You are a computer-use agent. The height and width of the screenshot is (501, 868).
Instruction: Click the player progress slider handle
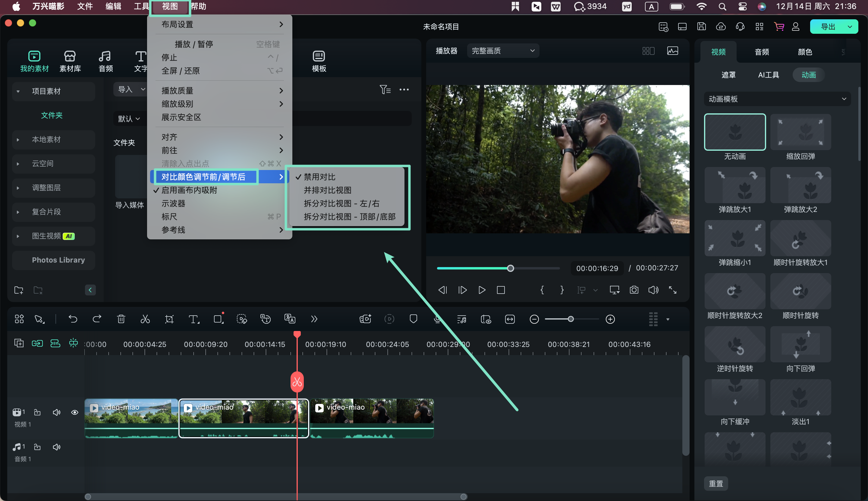511,268
